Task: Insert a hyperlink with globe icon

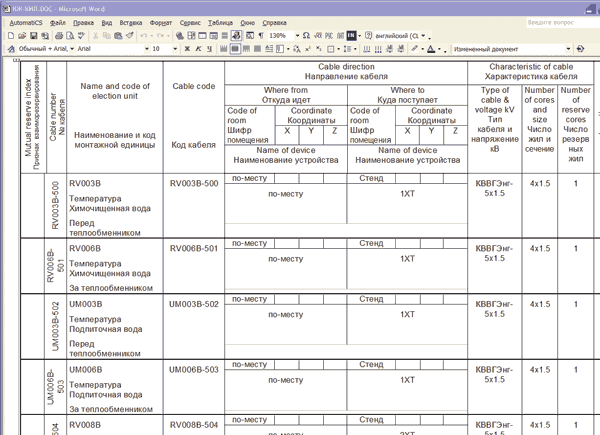Action: [180, 36]
